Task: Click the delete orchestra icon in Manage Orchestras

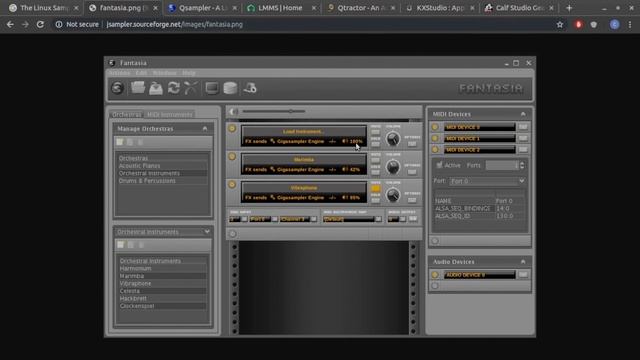Action: tap(140, 142)
